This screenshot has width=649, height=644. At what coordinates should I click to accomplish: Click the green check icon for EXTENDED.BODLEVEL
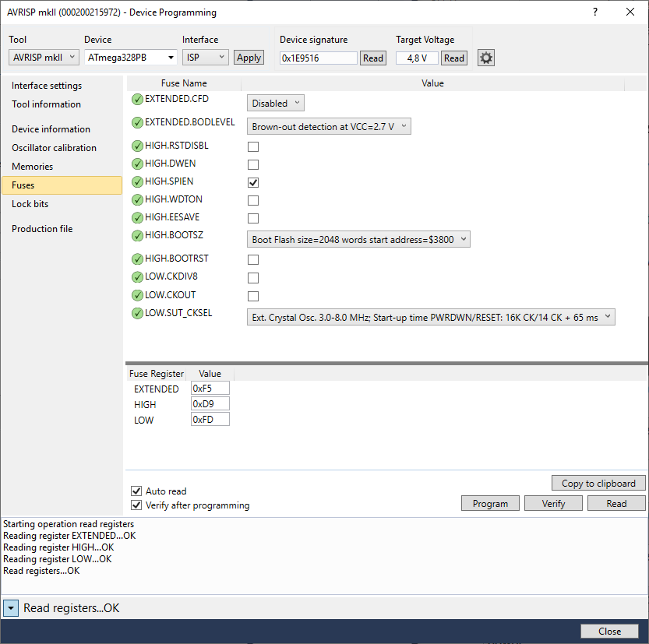coord(137,123)
